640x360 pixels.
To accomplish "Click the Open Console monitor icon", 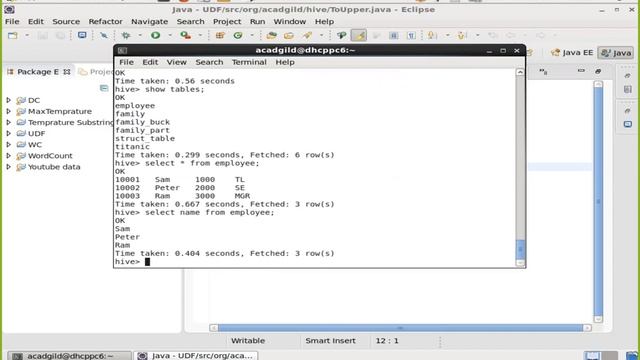I will coord(82,36).
